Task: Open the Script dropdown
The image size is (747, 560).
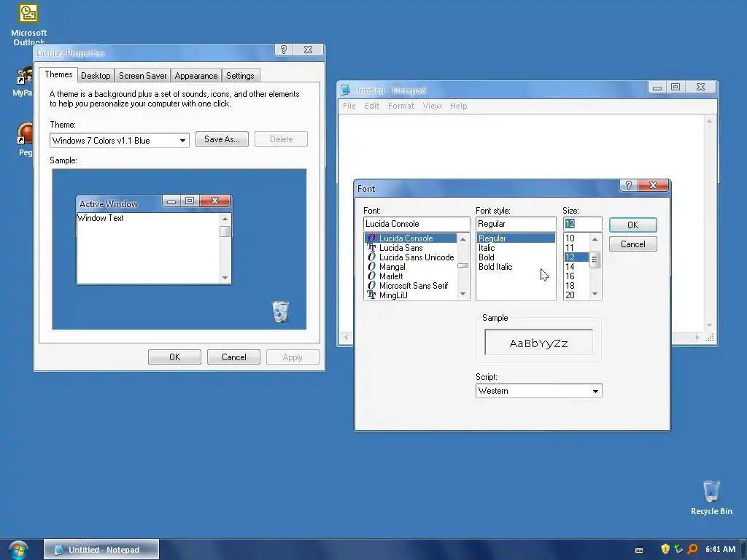Action: [538, 391]
